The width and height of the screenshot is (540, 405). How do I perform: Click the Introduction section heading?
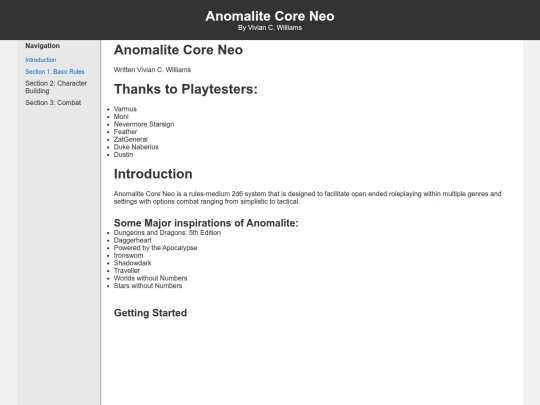(153, 174)
